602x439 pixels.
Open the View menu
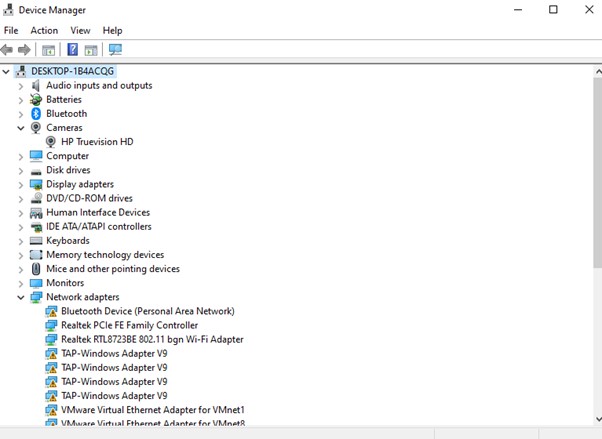[80, 30]
